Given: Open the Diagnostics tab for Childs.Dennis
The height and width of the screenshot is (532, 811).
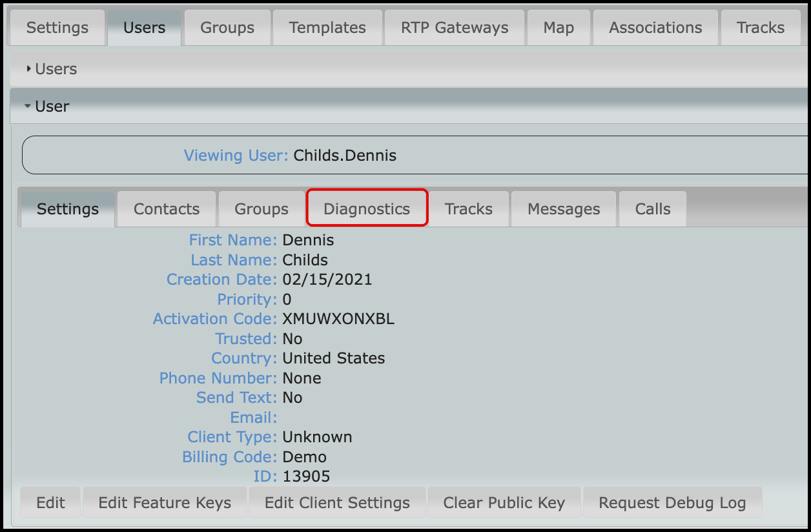Looking at the screenshot, I should pyautogui.click(x=366, y=208).
